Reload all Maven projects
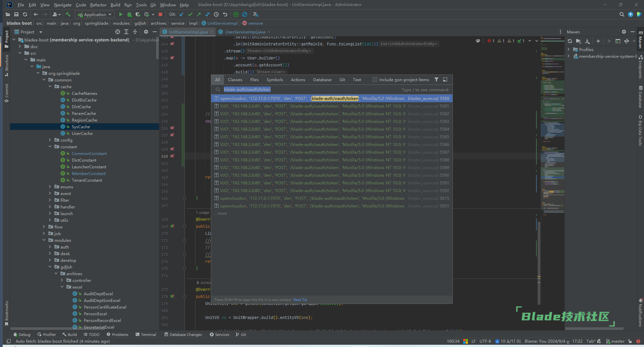The width and height of the screenshot is (644, 347). pos(570,41)
